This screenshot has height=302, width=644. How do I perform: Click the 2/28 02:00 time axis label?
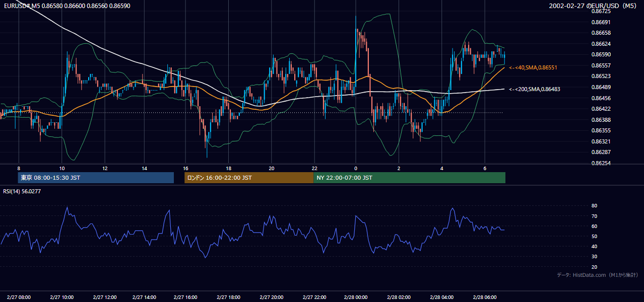click(399, 297)
